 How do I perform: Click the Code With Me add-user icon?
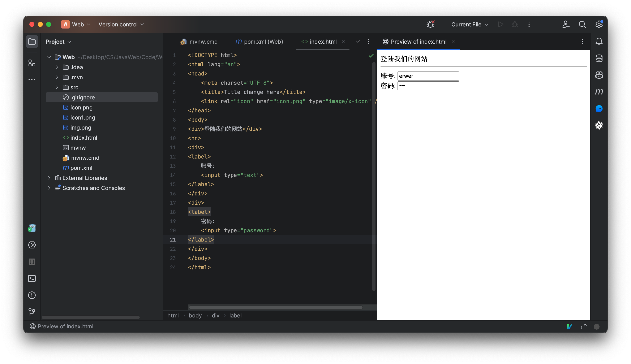pyautogui.click(x=566, y=24)
